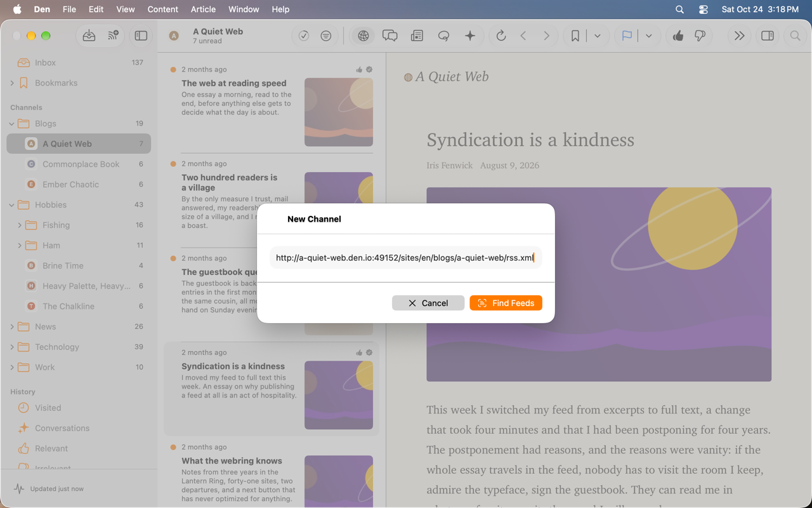Click the feed URL input field
This screenshot has width=812, height=508.
pos(405,258)
